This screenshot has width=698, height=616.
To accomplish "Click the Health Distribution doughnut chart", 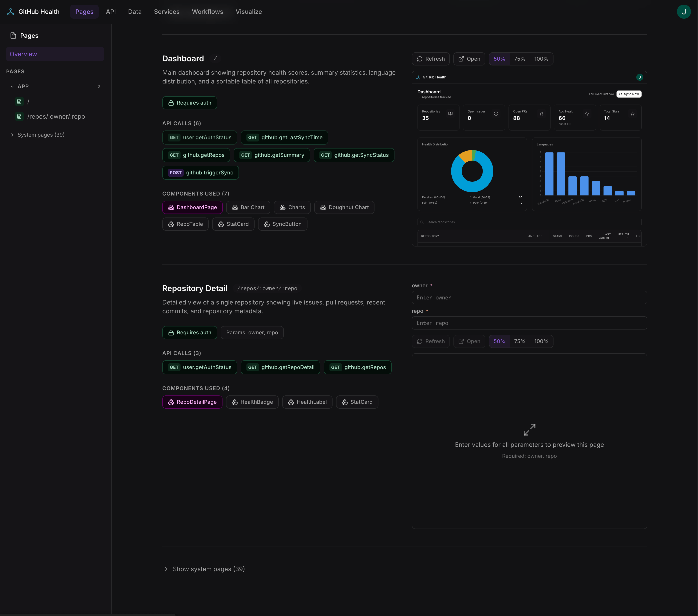I will 472,171.
